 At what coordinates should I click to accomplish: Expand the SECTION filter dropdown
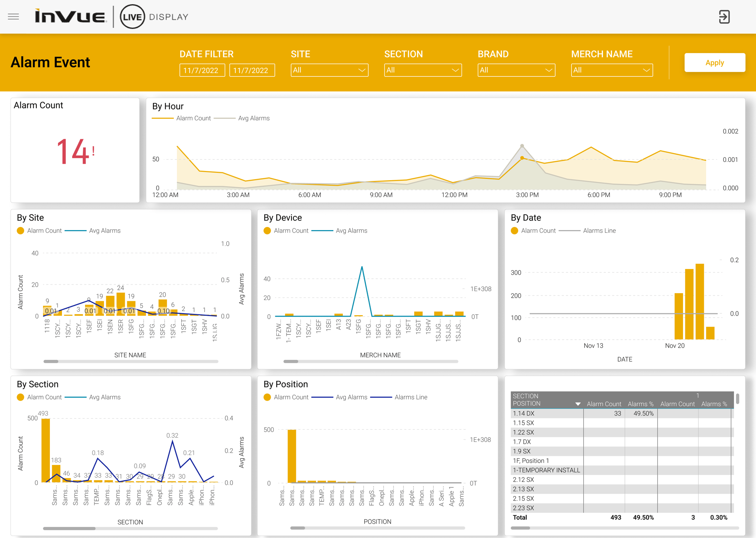(x=423, y=70)
